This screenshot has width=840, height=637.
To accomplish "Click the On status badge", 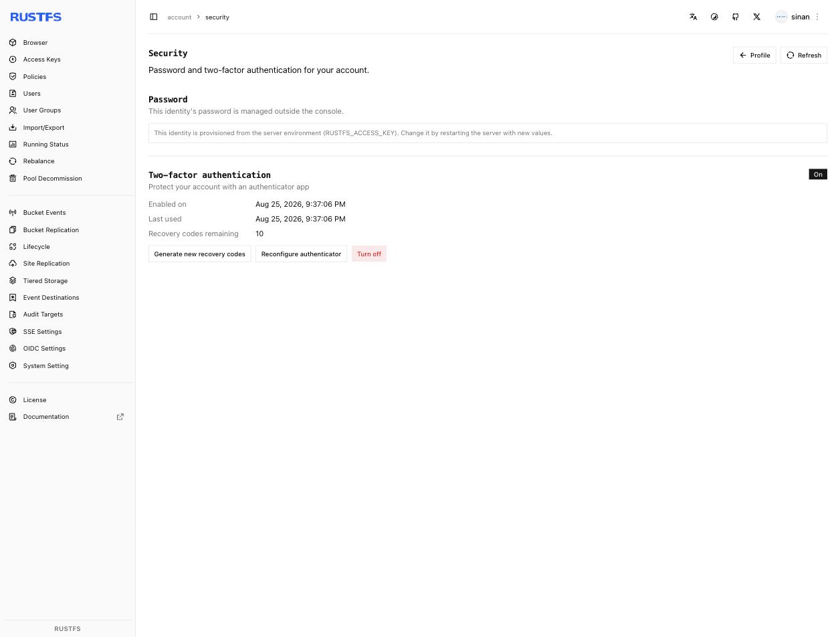I will coord(818,175).
